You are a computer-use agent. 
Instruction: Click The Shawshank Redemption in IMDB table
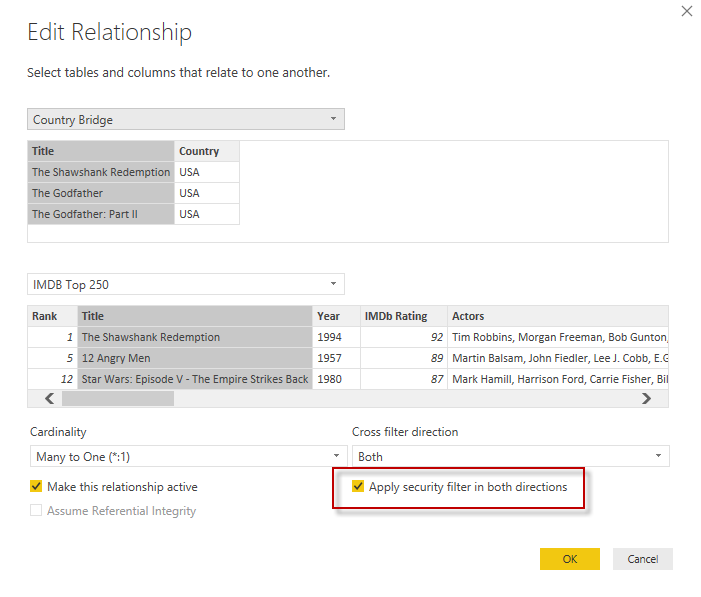[x=195, y=337]
